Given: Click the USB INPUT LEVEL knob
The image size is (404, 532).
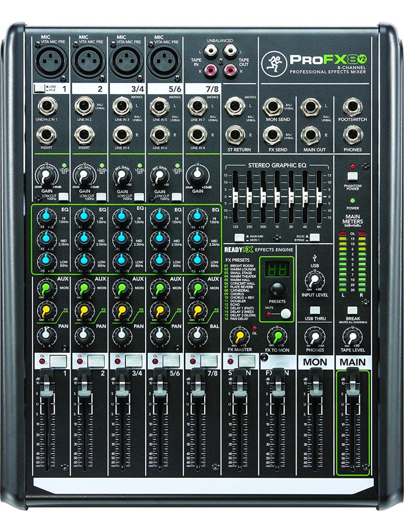Looking at the screenshot, I should coord(315,280).
